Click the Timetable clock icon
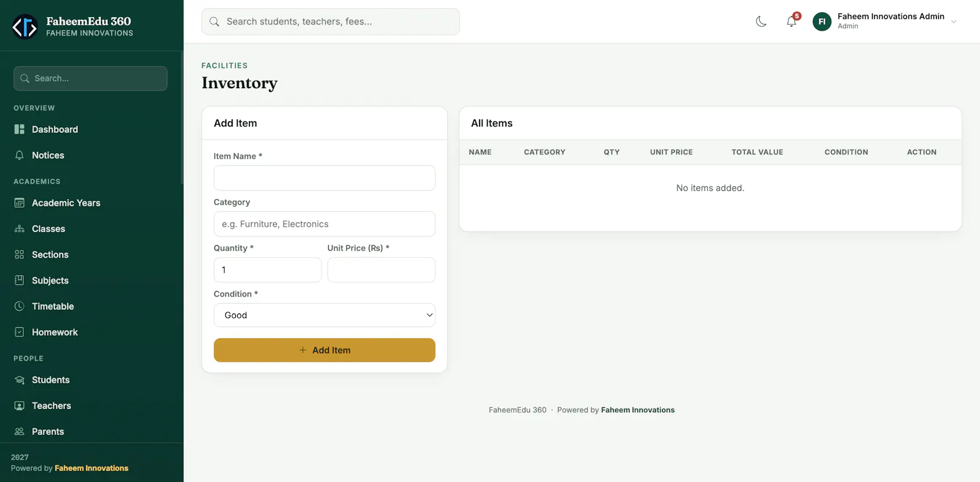980x482 pixels. 20,306
